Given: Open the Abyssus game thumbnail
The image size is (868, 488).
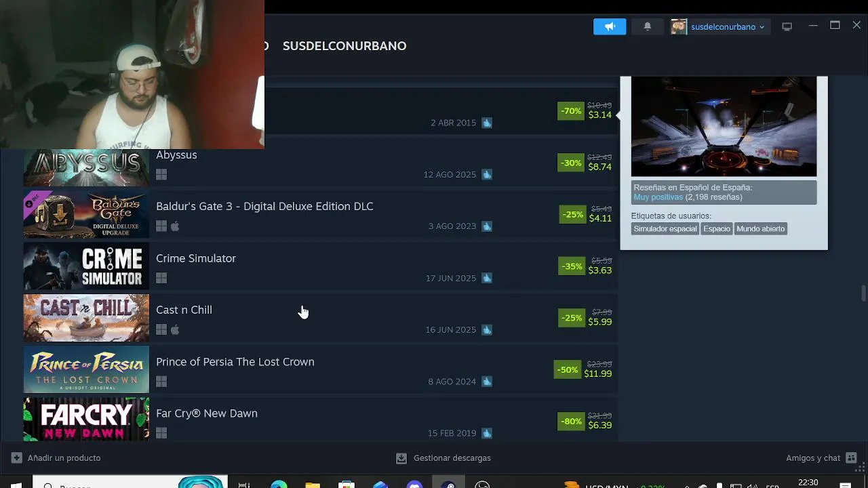Looking at the screenshot, I should [86, 167].
